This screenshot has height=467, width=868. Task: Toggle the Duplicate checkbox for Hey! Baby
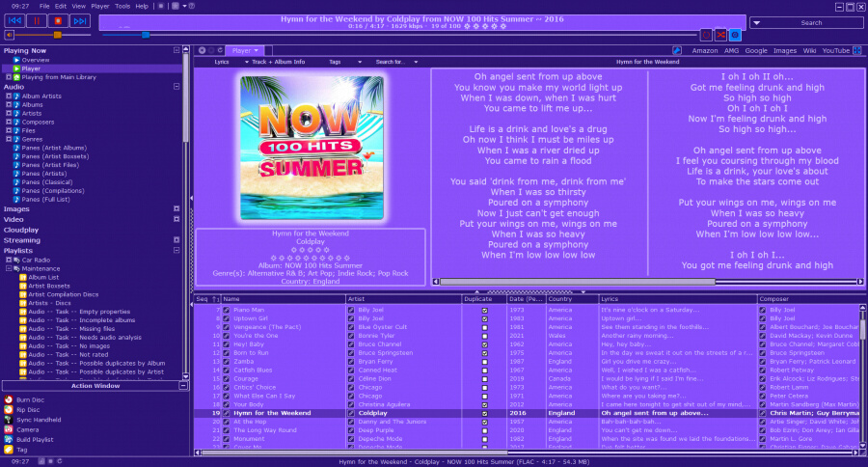pyautogui.click(x=484, y=344)
